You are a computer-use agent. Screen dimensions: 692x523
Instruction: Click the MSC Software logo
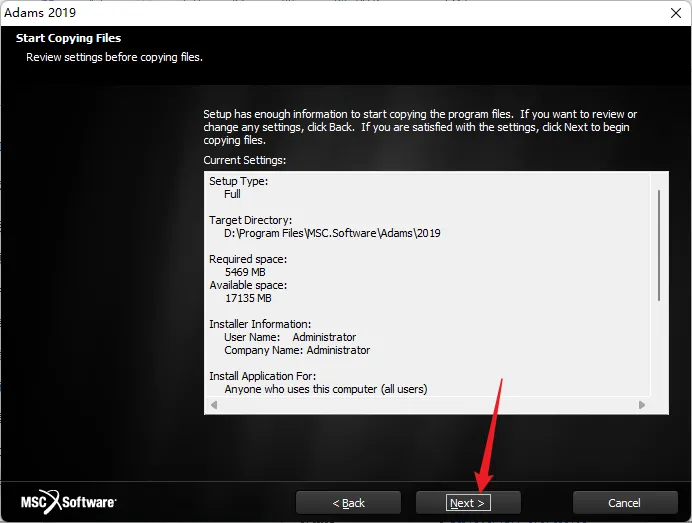click(x=68, y=502)
